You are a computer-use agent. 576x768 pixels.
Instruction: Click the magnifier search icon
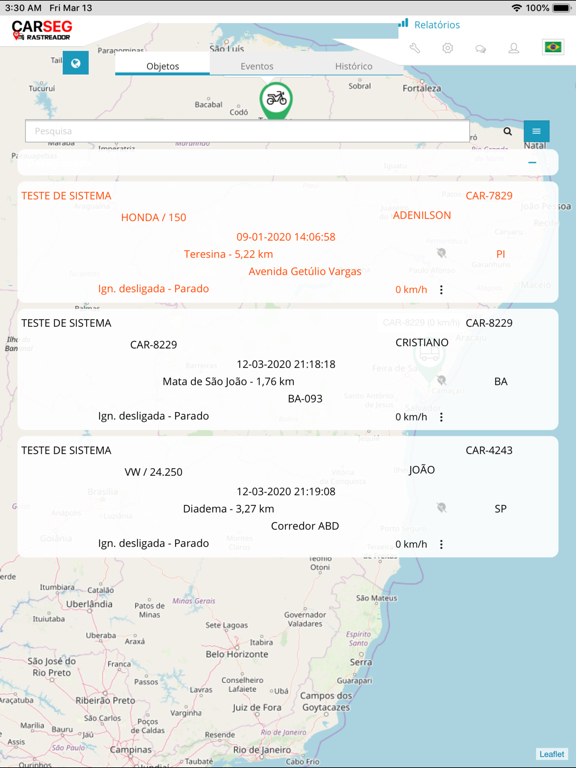coord(508,131)
